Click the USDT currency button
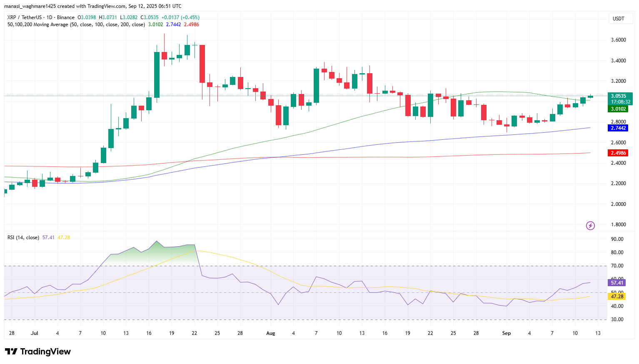This screenshot has width=639, height=364. click(621, 18)
